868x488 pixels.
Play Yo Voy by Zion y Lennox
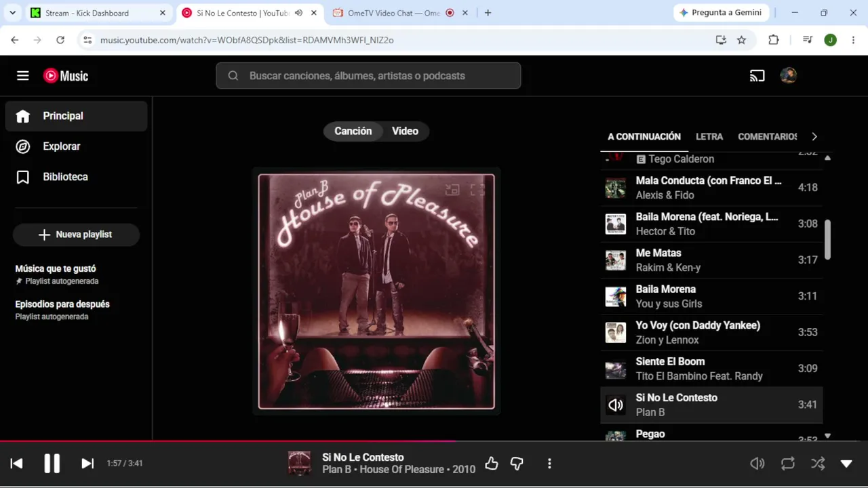click(711, 333)
